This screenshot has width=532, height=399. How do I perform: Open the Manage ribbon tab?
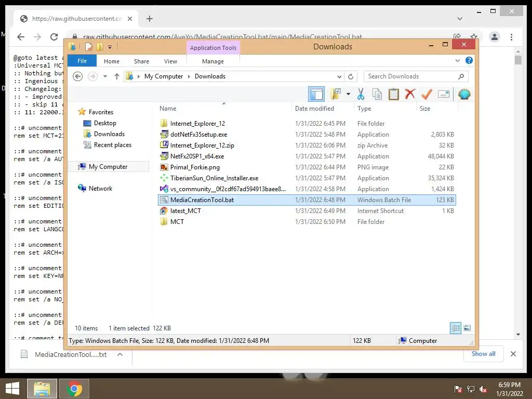point(212,61)
